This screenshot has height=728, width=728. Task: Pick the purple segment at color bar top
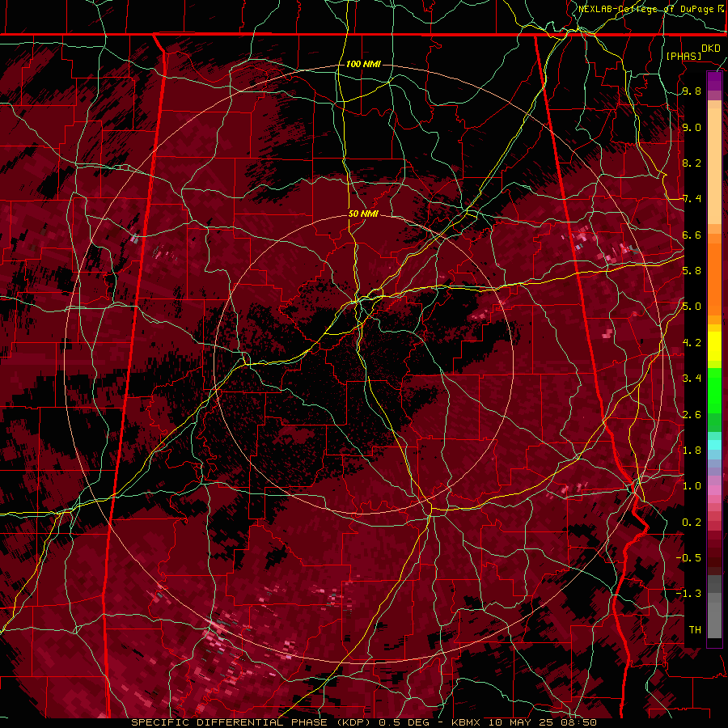point(714,81)
